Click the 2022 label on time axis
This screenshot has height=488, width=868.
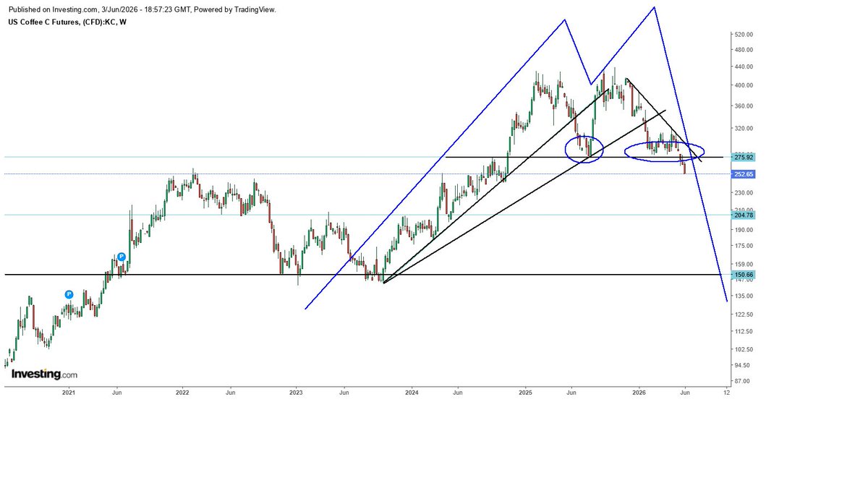click(182, 393)
